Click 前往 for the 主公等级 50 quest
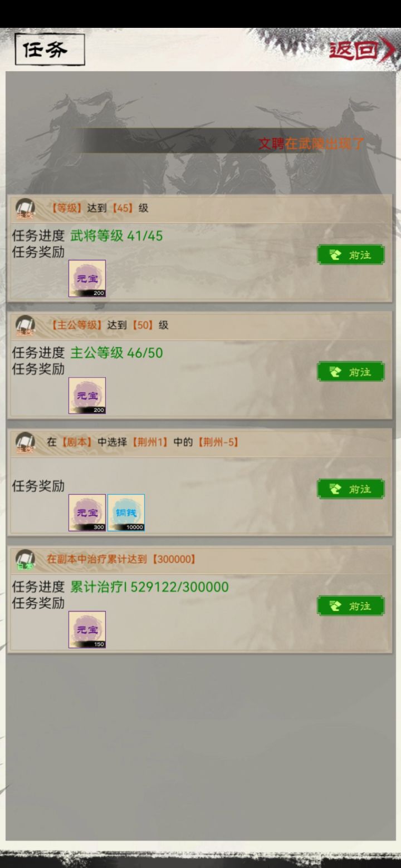Image resolution: width=401 pixels, height=868 pixels. [x=351, y=372]
